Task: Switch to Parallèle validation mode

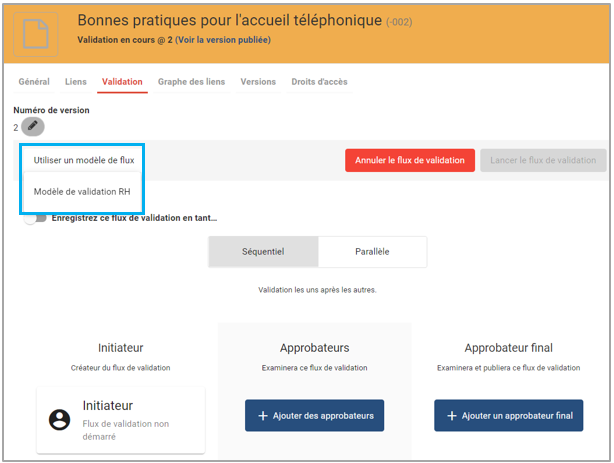Action: pos(372,252)
